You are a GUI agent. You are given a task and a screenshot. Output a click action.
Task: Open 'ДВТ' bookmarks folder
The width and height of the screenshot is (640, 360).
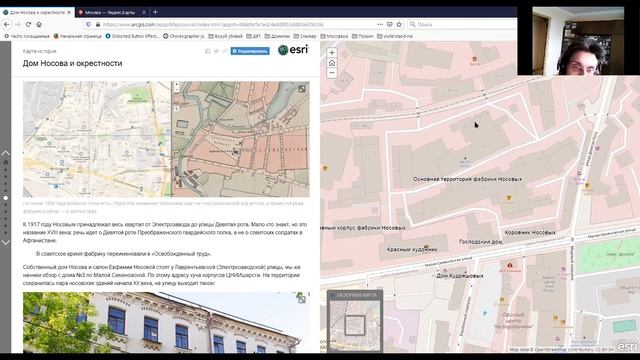[x=254, y=36]
